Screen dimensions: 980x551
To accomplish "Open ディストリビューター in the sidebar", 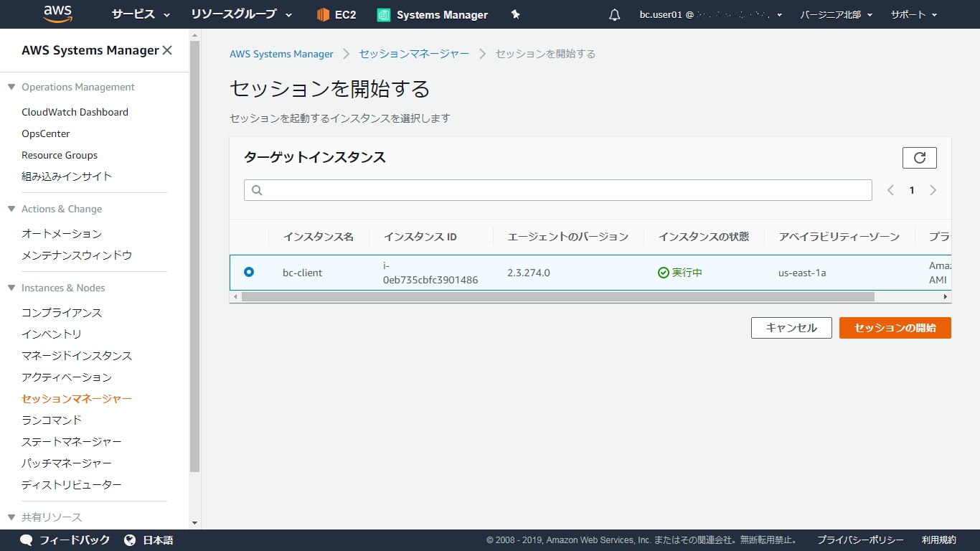I will (x=72, y=485).
